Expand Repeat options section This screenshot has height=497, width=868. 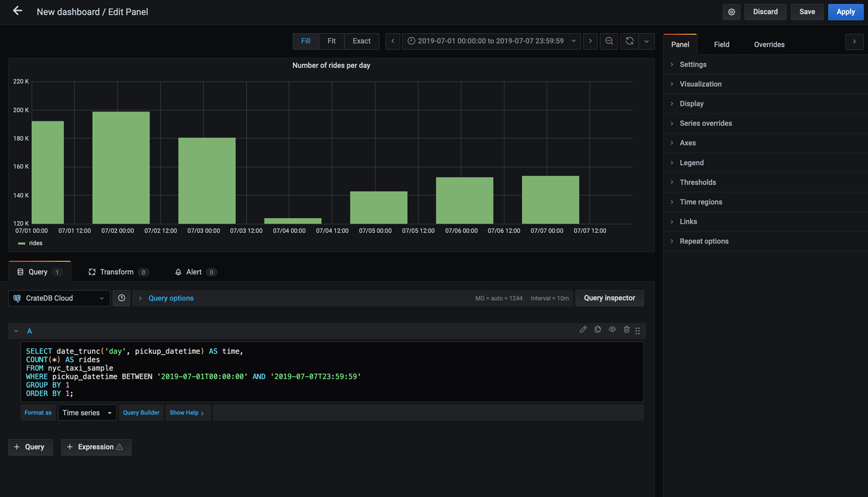pos(766,241)
